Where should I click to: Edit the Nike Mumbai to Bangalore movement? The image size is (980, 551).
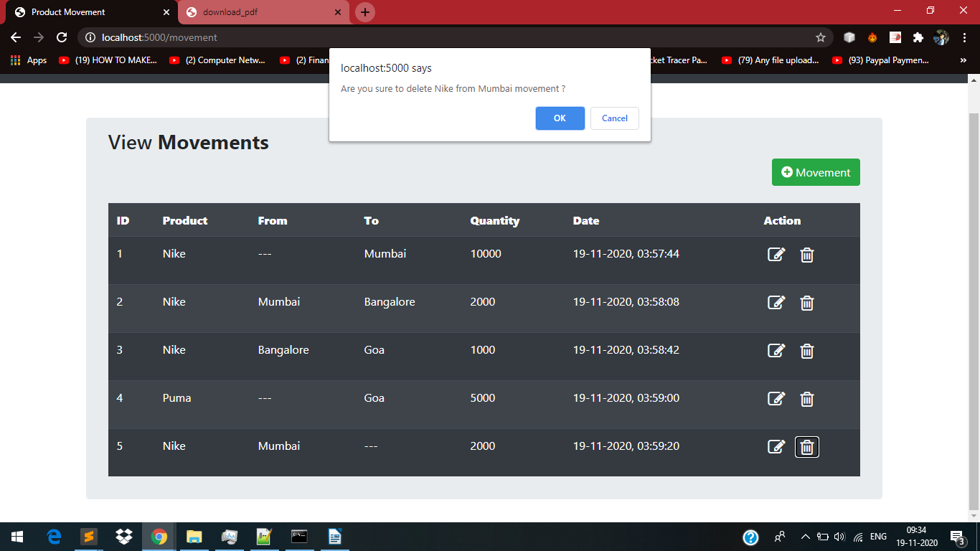(x=776, y=303)
